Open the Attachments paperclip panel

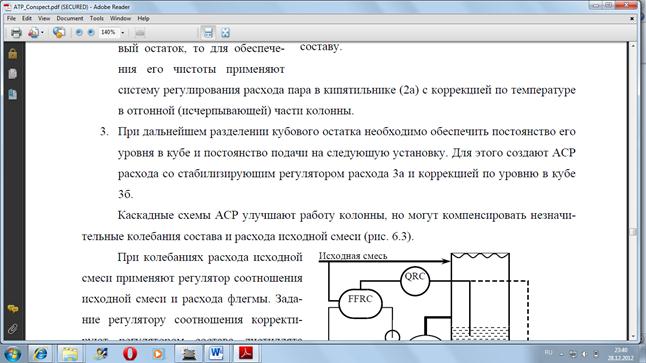(x=13, y=329)
